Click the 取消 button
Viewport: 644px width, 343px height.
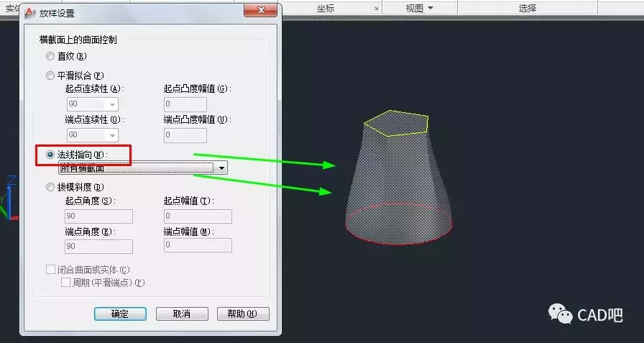coord(182,314)
